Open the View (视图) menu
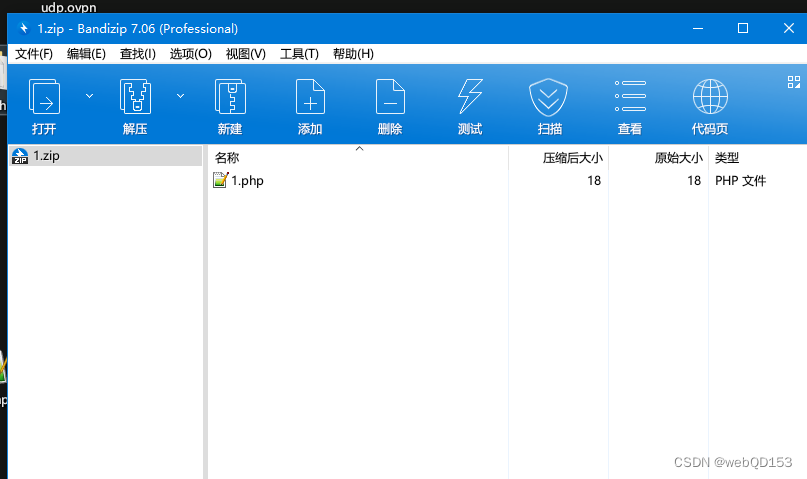This screenshot has height=479, width=807. point(246,54)
